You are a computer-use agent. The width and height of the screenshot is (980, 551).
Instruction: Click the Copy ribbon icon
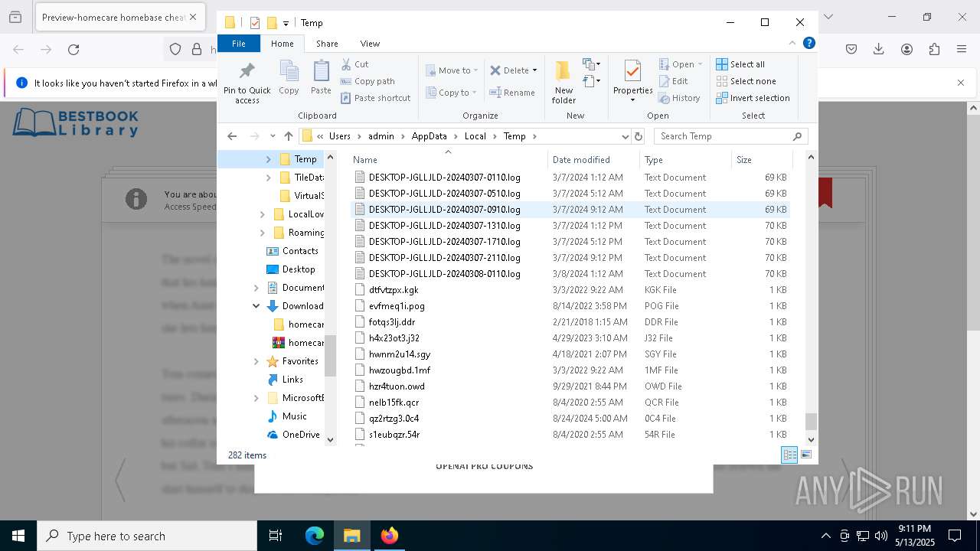289,77
